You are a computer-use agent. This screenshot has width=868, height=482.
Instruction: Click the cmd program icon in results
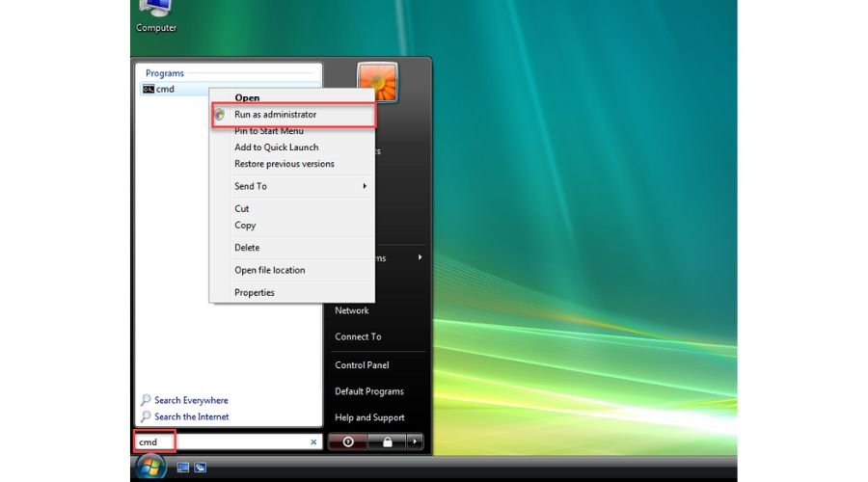pyautogui.click(x=149, y=89)
